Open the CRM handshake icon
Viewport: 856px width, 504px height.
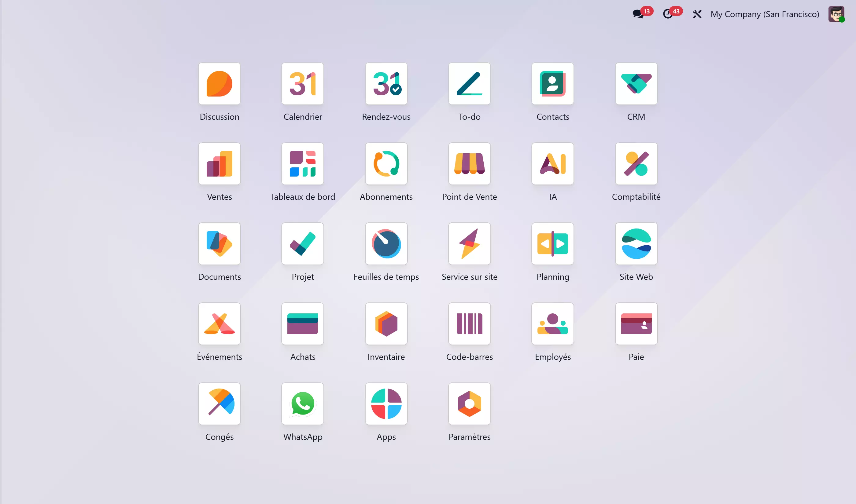[636, 84]
